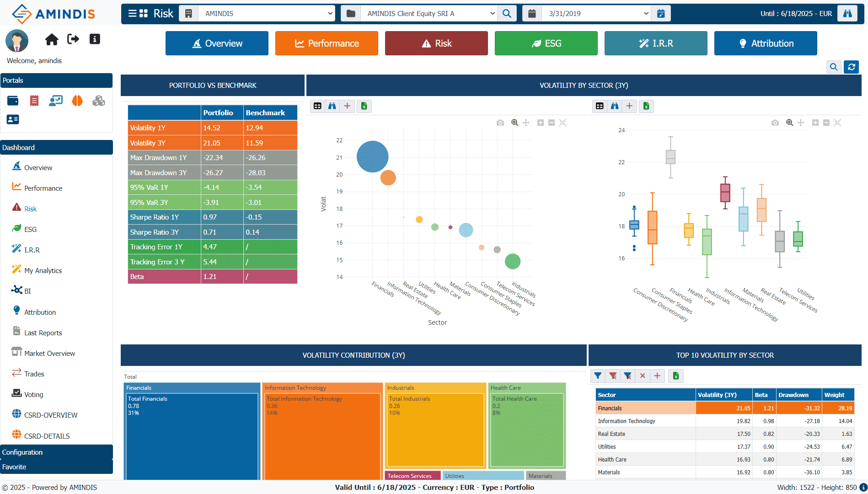Click the Total Financials blue treemap block
Screen dimensions: 868x494
[192, 435]
